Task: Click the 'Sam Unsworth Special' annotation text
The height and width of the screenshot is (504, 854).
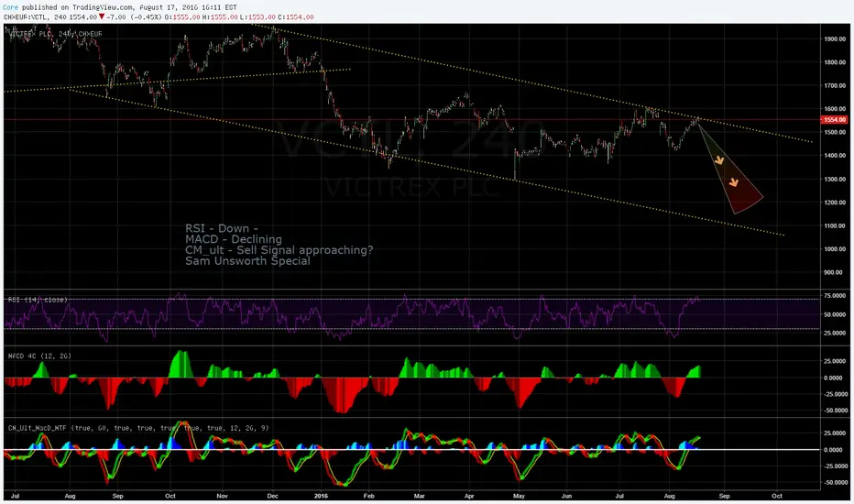Action: (247, 261)
